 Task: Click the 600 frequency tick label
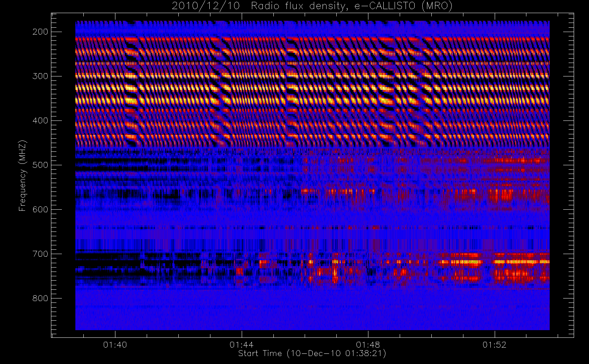pos(40,209)
